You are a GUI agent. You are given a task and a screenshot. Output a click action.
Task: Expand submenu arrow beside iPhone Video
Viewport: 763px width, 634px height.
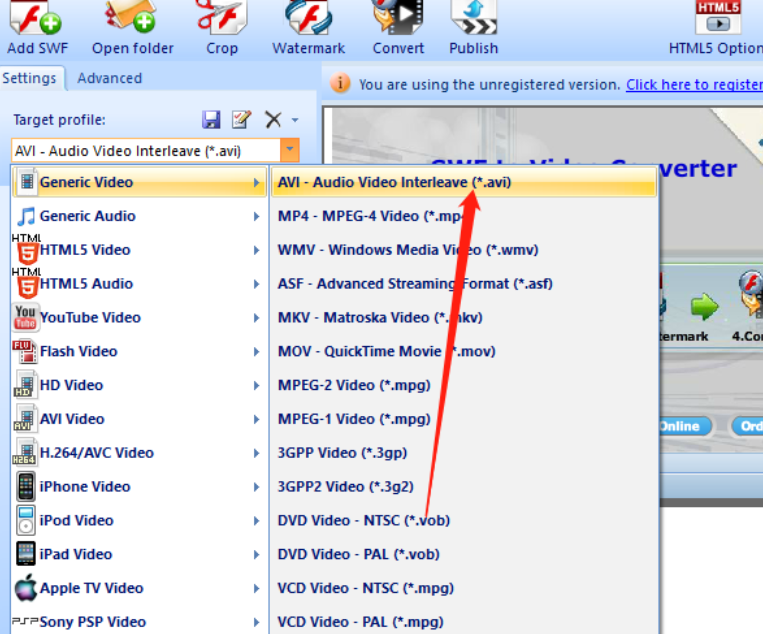point(256,487)
